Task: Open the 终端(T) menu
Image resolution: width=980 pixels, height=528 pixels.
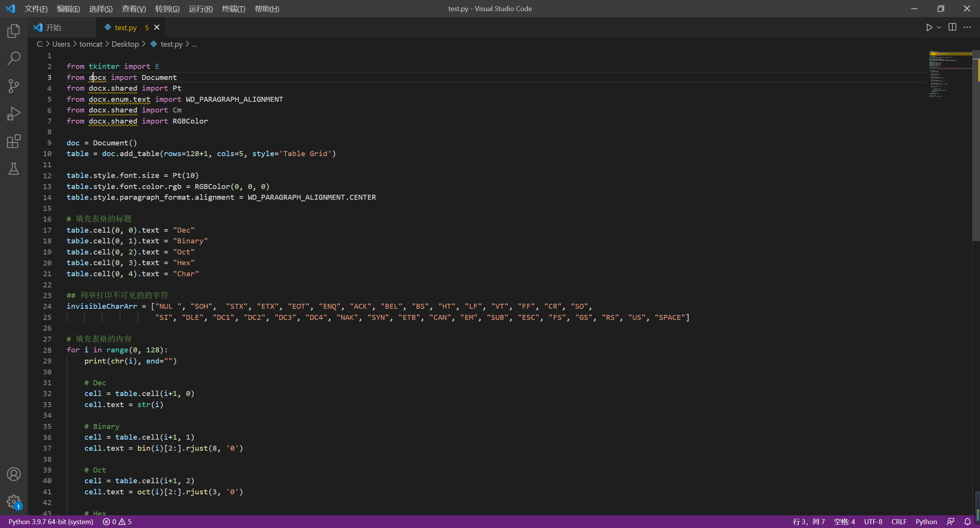Action: [x=233, y=9]
